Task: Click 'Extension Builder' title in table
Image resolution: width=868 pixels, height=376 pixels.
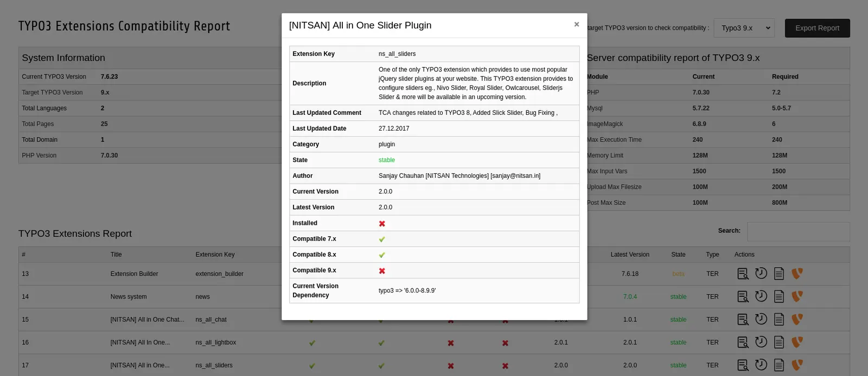Action: pos(134,274)
